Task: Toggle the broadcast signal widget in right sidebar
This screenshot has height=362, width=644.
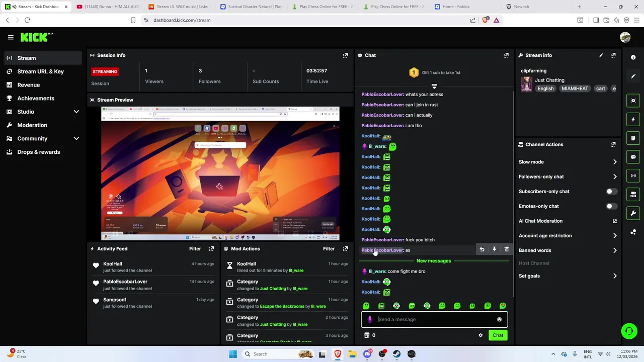Action: point(633,175)
